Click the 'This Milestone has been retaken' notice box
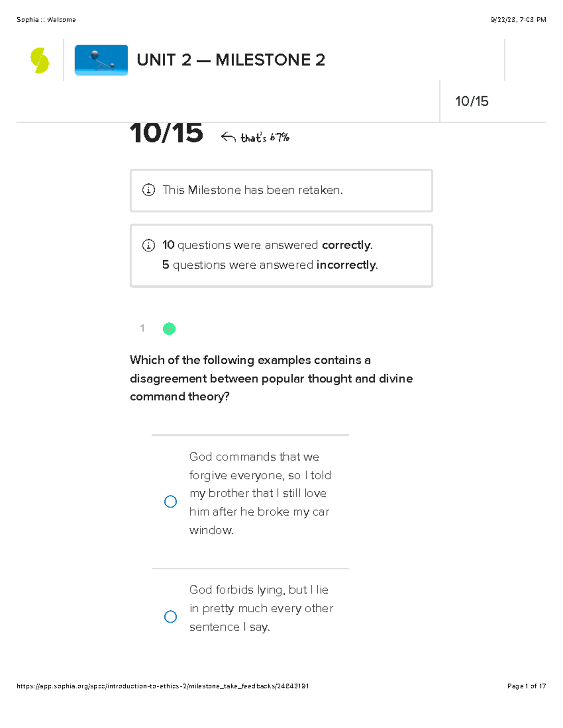563x728 pixels. click(x=281, y=190)
